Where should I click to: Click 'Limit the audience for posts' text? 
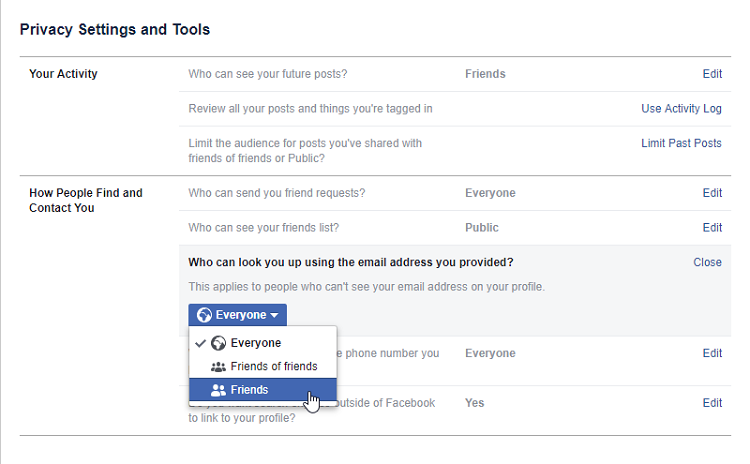click(x=305, y=151)
